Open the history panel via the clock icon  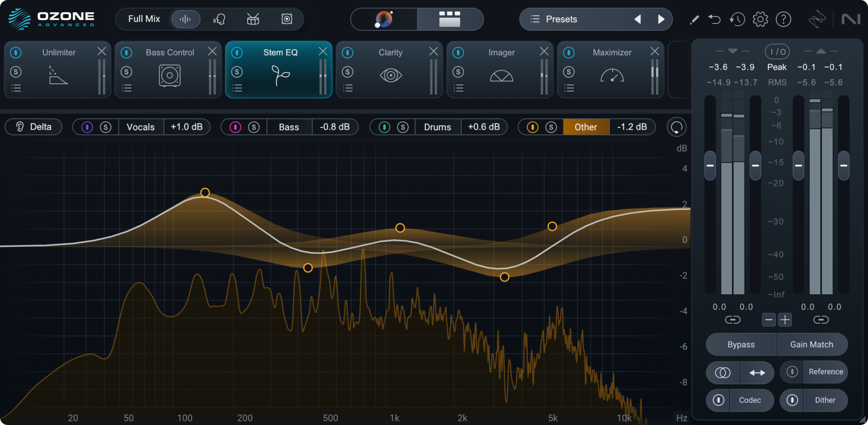tap(737, 19)
